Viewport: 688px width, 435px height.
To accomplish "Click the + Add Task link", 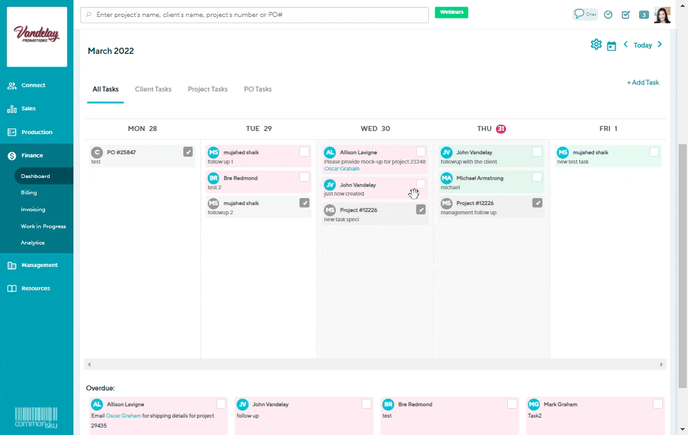I will pyautogui.click(x=643, y=83).
